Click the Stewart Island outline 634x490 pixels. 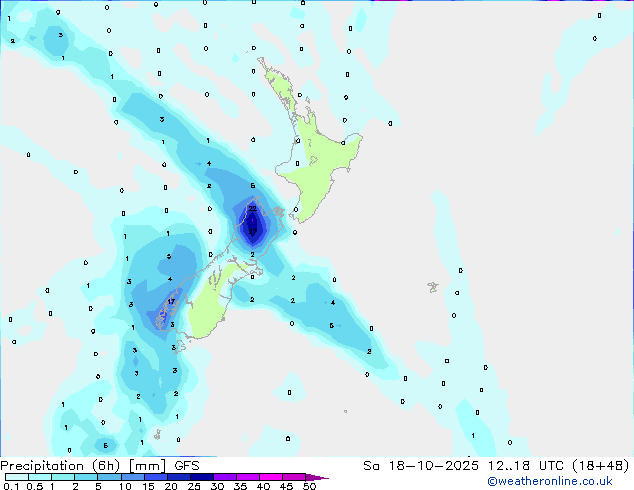(x=179, y=347)
